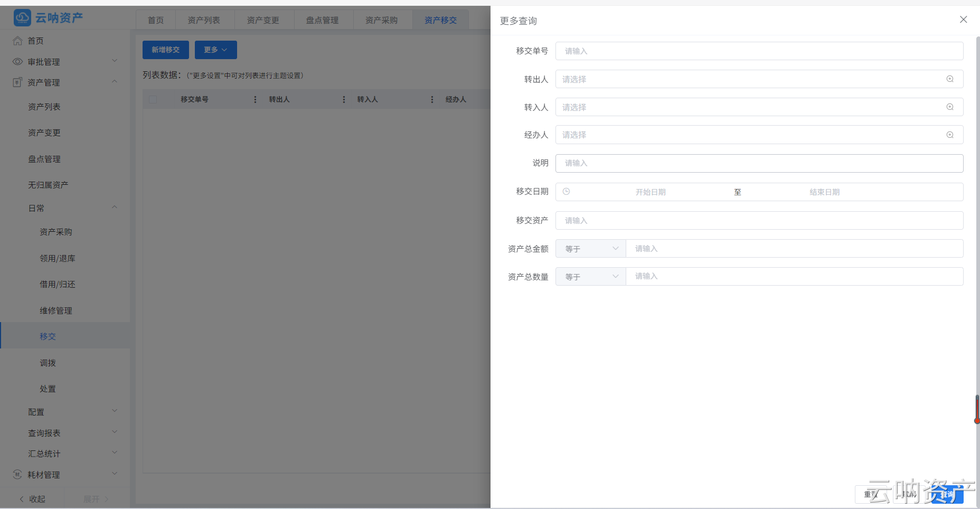This screenshot has height=509, width=980.
Task: Click the 移交单号 input field
Action: (759, 51)
